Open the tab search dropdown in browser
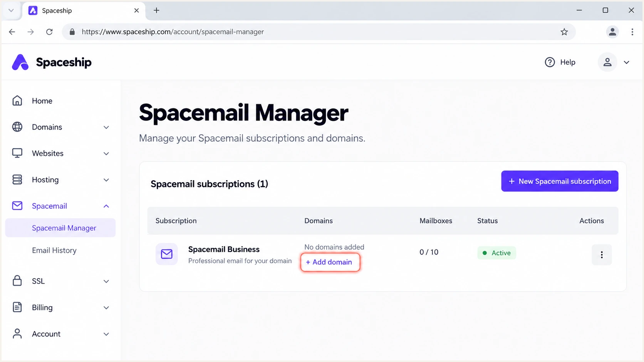 point(11,10)
